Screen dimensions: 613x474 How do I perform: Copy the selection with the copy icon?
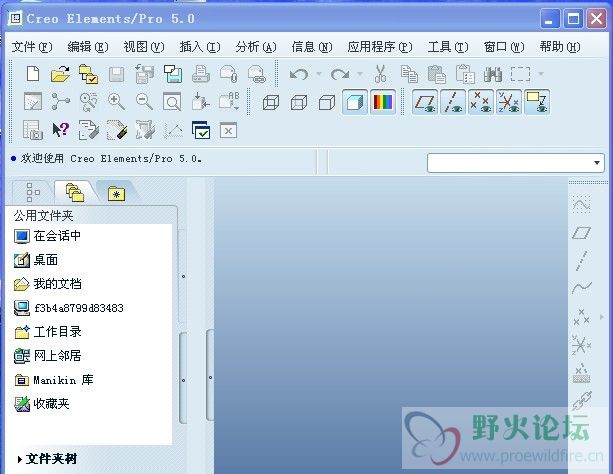409,74
